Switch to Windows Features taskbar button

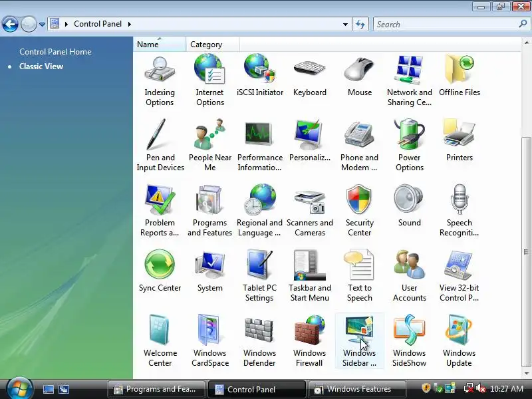click(x=357, y=389)
